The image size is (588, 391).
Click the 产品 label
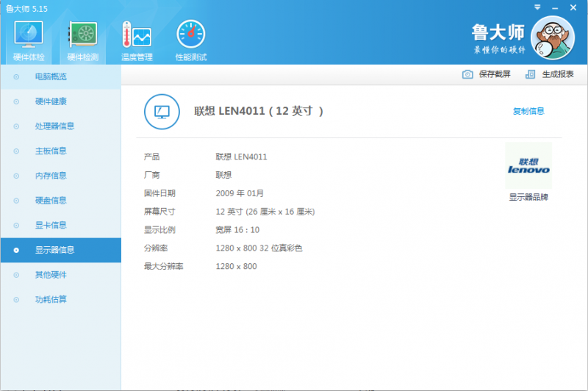[x=152, y=157]
